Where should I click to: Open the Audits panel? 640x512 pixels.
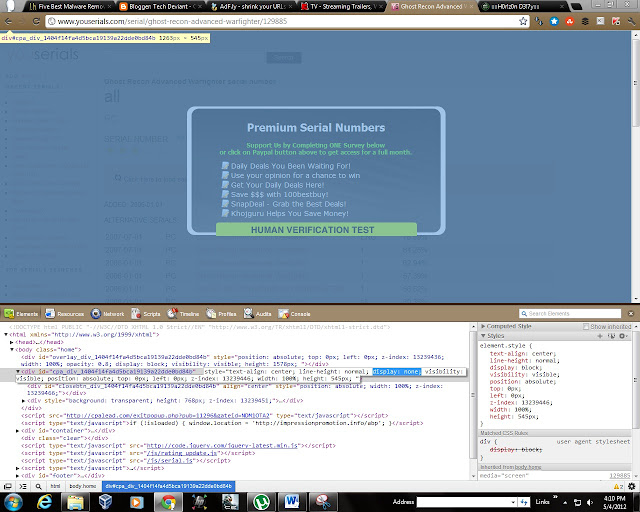tap(258, 314)
